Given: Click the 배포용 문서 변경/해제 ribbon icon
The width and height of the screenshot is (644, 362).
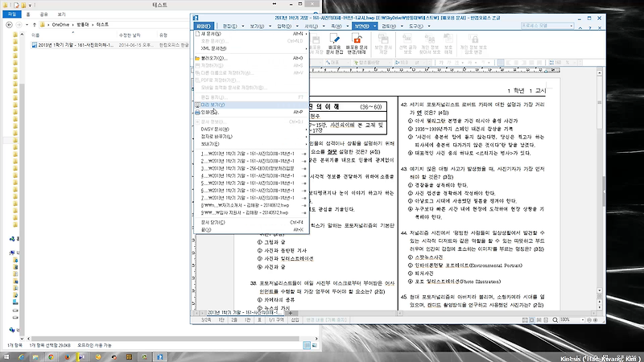Looking at the screenshot, I should (356, 44).
